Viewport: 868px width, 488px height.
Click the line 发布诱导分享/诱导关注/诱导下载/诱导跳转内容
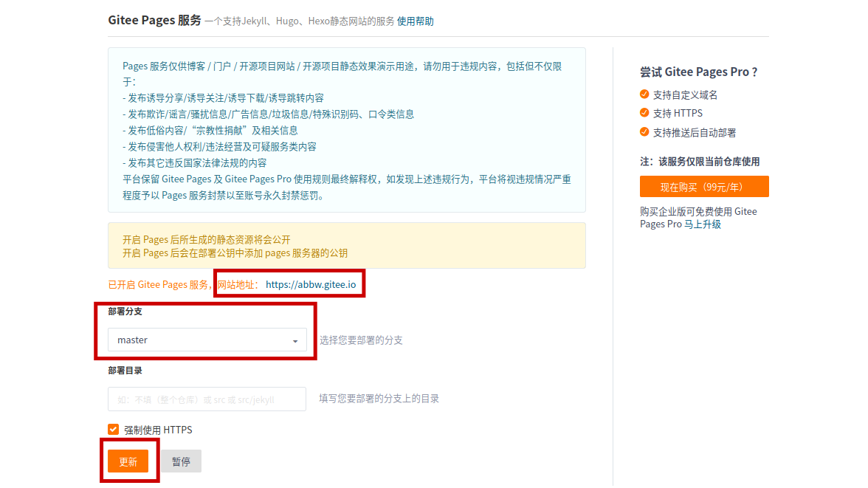tap(223, 98)
